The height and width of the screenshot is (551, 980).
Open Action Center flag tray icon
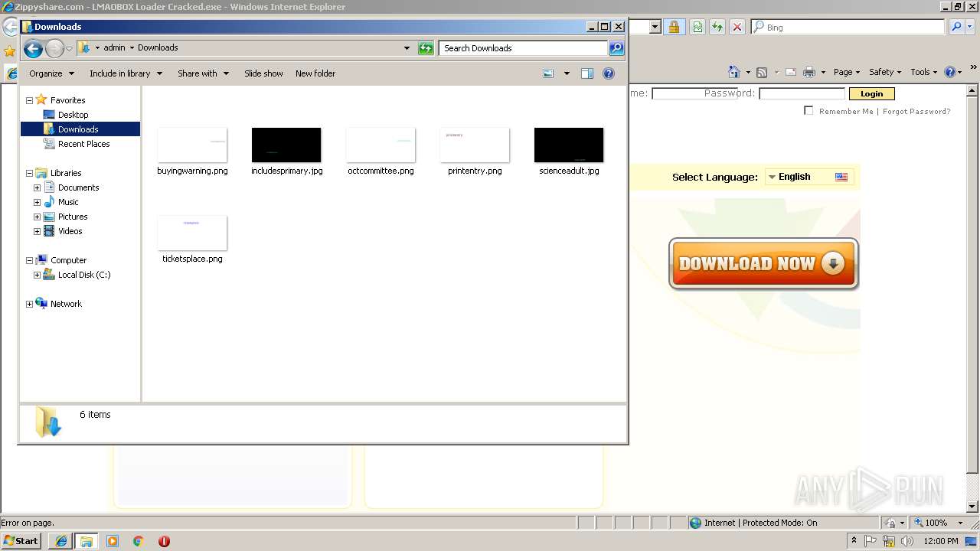point(871,541)
